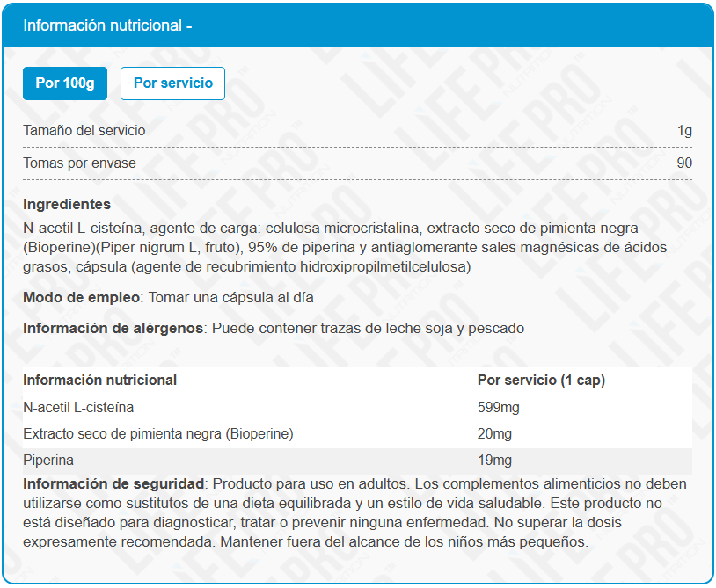This screenshot has height=588, width=716.
Task: Click the minus sign in the panel header
Action: 189,25
